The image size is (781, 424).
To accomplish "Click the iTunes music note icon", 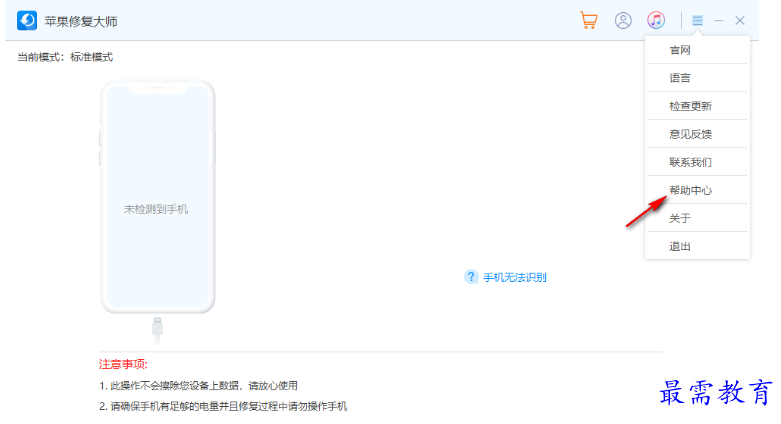I will (x=656, y=20).
